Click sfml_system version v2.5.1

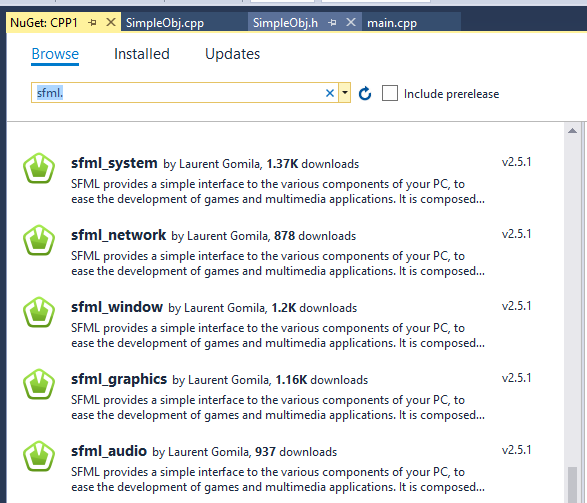click(516, 162)
